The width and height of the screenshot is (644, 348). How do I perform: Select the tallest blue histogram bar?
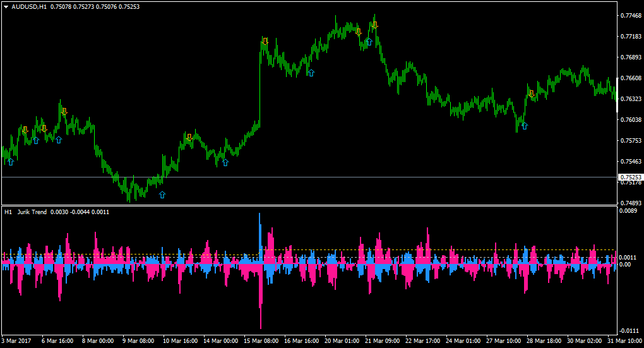click(x=259, y=238)
